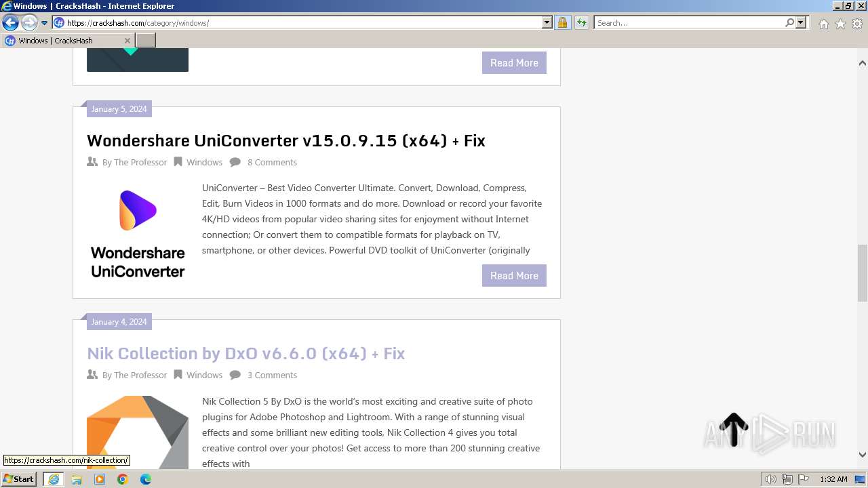
Task: Click the scrollbar up arrow
Action: click(x=863, y=63)
